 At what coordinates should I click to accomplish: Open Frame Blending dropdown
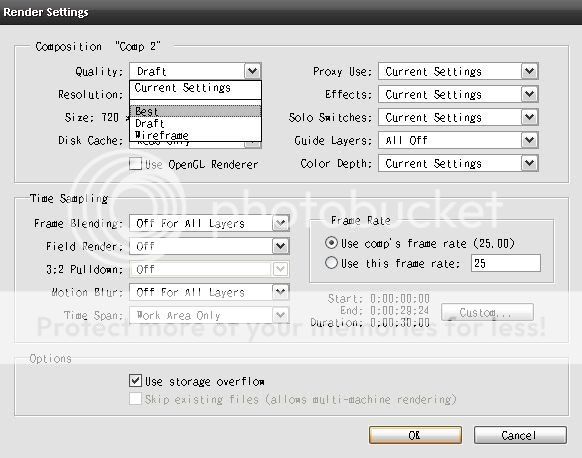click(280, 223)
